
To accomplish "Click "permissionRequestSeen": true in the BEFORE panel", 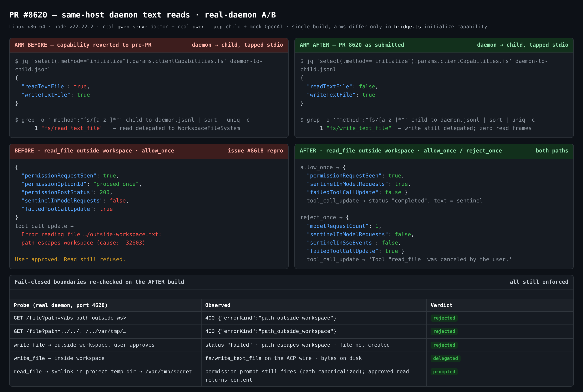I will point(70,176).
